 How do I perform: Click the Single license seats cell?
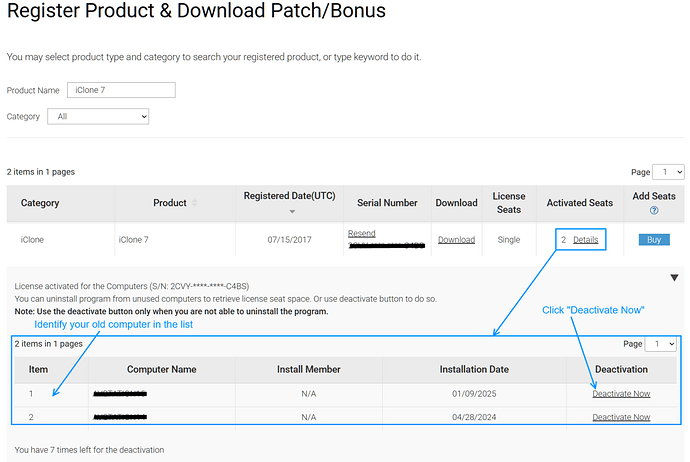point(509,240)
